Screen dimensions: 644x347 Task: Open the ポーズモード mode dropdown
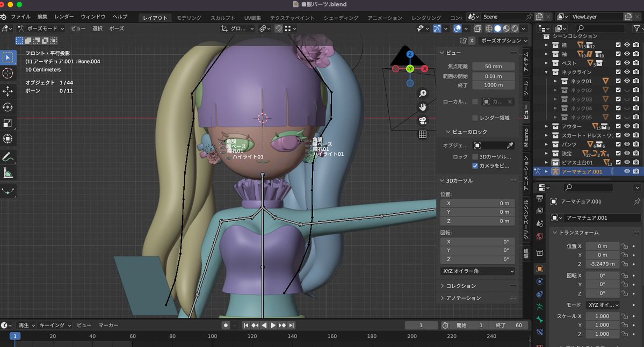coord(41,28)
